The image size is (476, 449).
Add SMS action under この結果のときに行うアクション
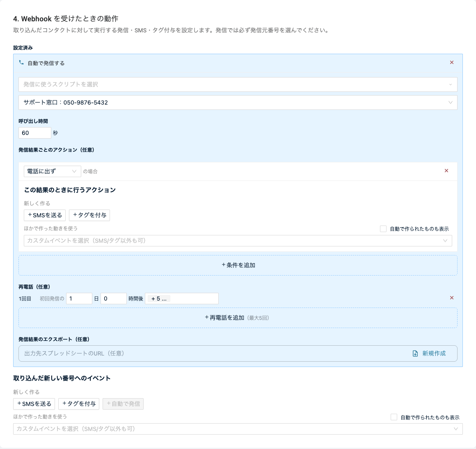pyautogui.click(x=45, y=215)
